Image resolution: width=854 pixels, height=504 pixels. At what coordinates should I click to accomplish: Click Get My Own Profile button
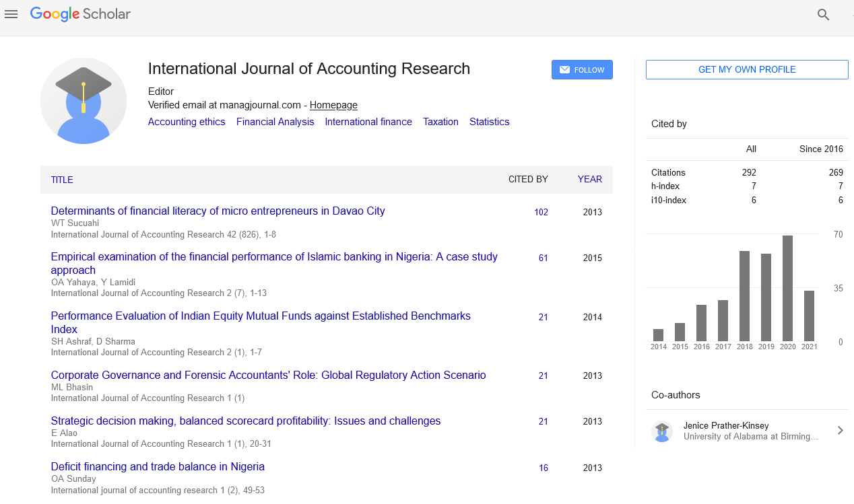(x=746, y=70)
